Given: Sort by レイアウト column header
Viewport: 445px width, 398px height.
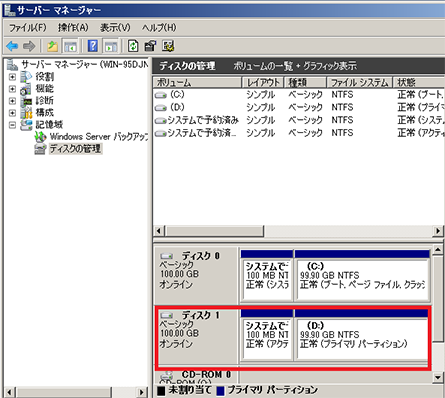Looking at the screenshot, I should [263, 82].
